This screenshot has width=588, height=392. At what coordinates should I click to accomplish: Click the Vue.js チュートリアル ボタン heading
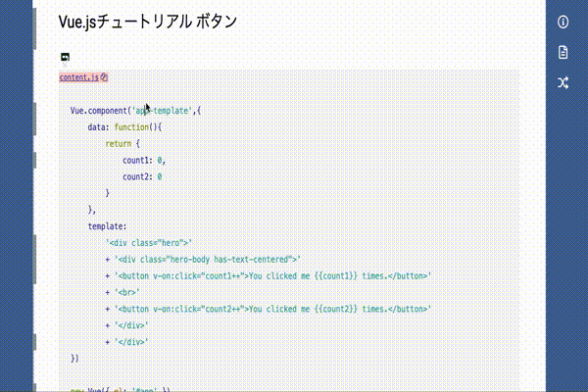tap(148, 22)
